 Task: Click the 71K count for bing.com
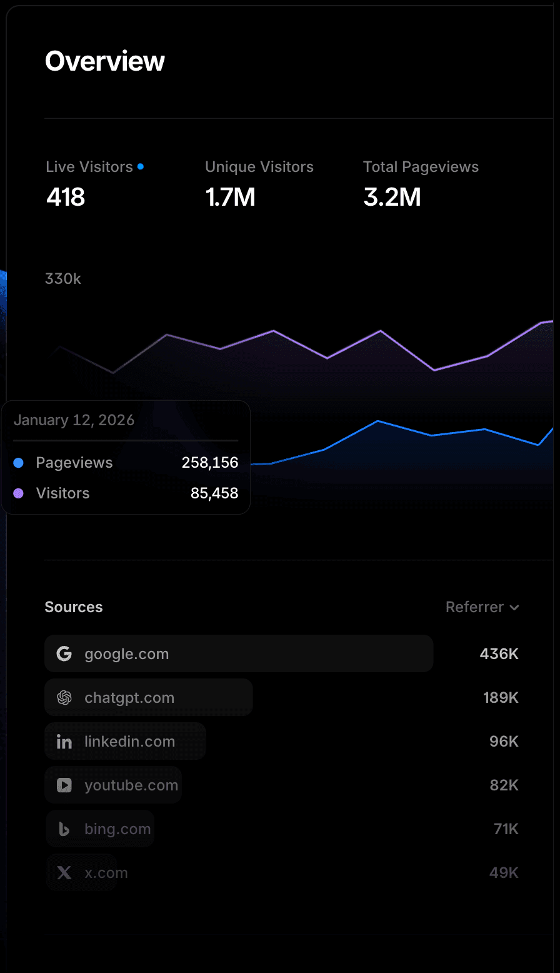[x=506, y=829]
